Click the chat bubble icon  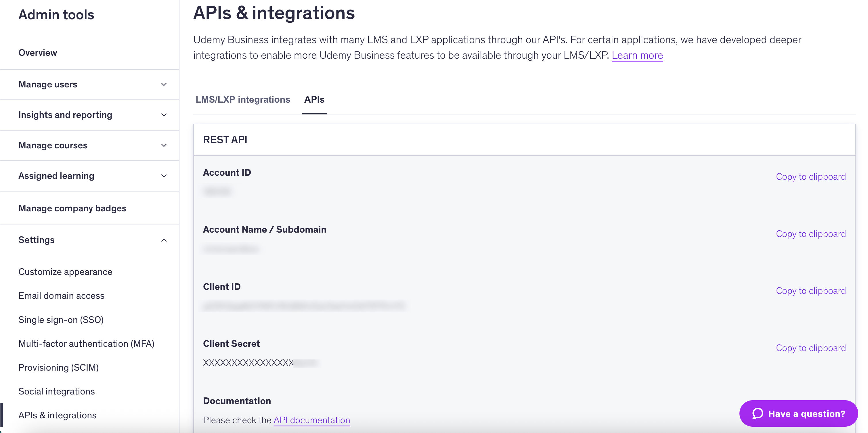click(x=758, y=413)
